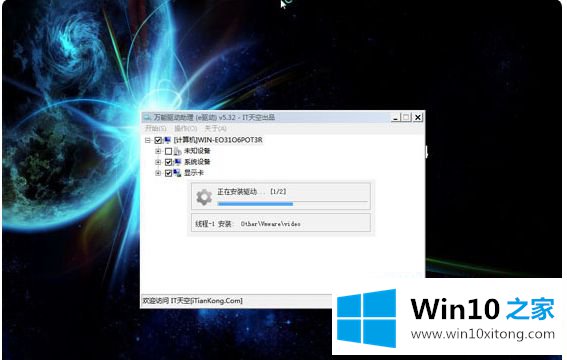Select the 未知设备 tree label

tap(197, 151)
